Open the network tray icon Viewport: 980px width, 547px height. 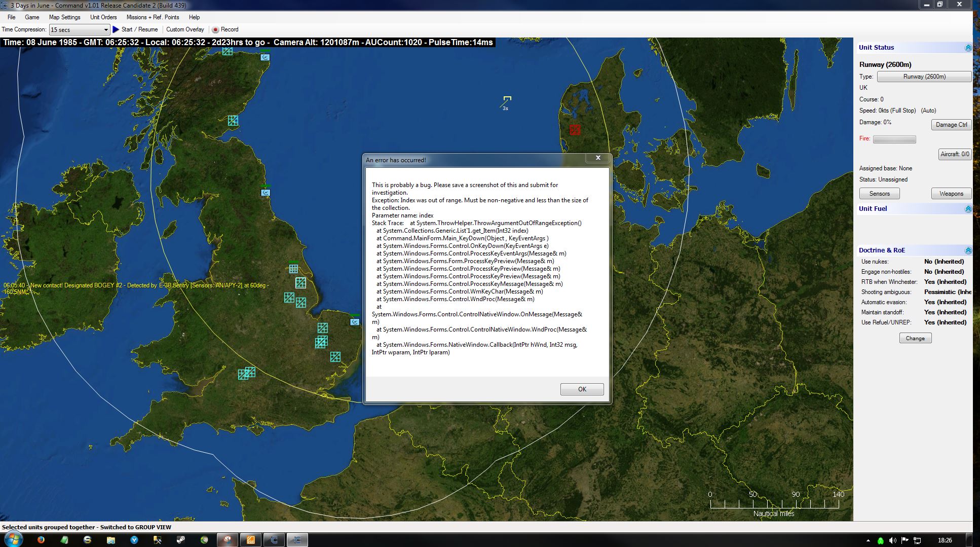tap(917, 540)
